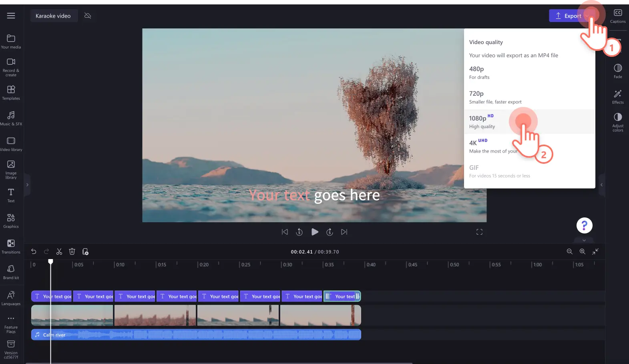Viewport: 629px width, 364px height.
Task: Duplicate the selected clip
Action: (85, 251)
